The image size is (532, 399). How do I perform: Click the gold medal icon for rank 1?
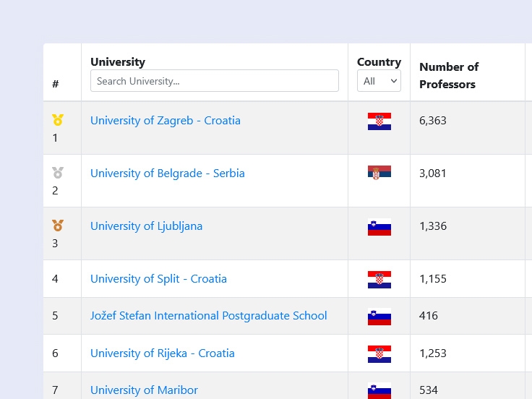point(58,120)
